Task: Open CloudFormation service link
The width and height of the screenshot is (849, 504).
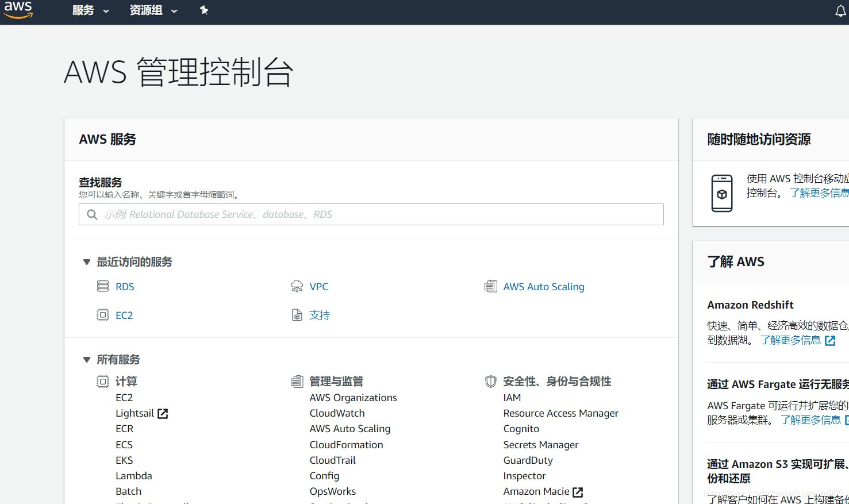Action: tap(346, 445)
